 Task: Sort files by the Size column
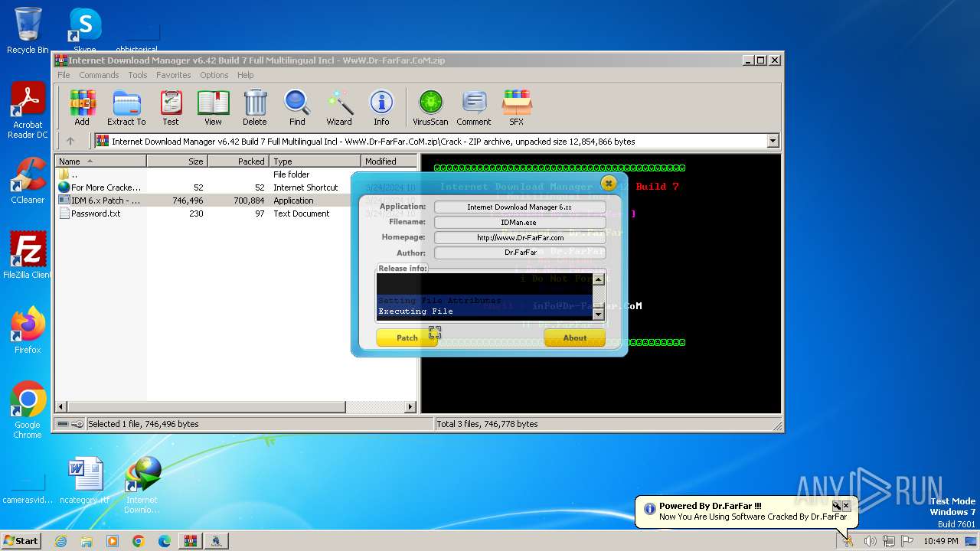click(177, 161)
